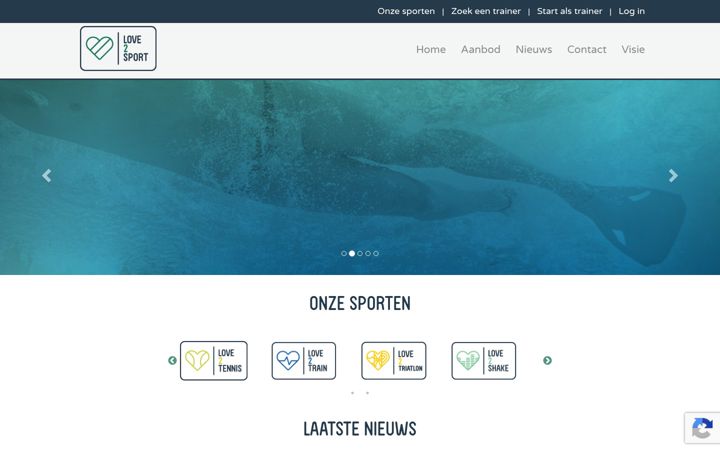
Task: Open the Love 2 Train sport icon
Action: (x=304, y=360)
